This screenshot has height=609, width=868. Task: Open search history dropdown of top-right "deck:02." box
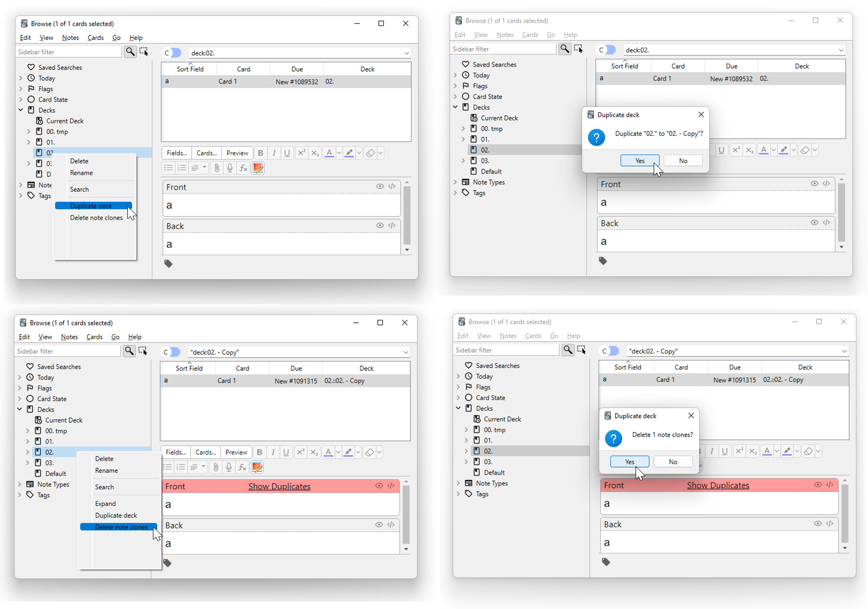coord(841,50)
